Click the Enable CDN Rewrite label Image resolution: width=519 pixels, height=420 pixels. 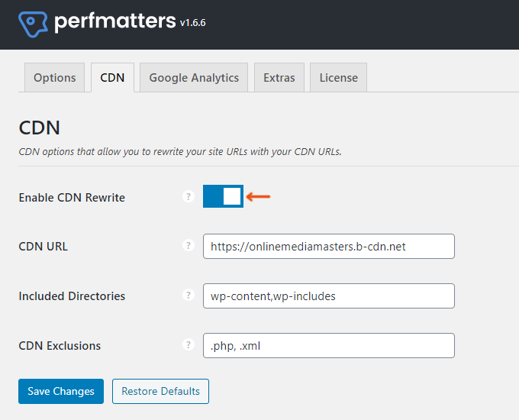72,198
